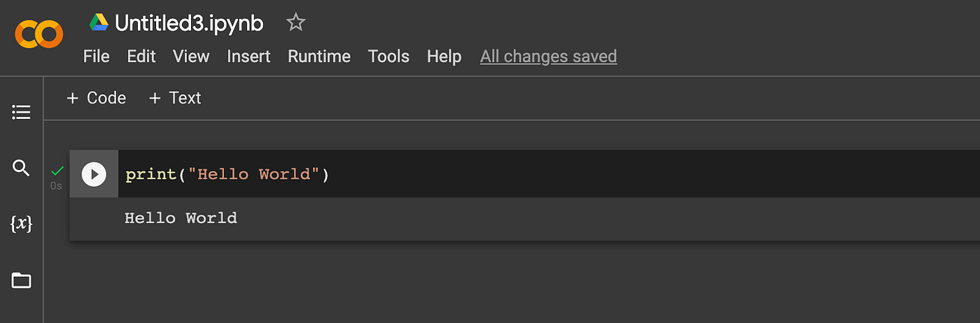The height and width of the screenshot is (323, 980).
Task: Click the Colab logo icon
Action: point(39,34)
